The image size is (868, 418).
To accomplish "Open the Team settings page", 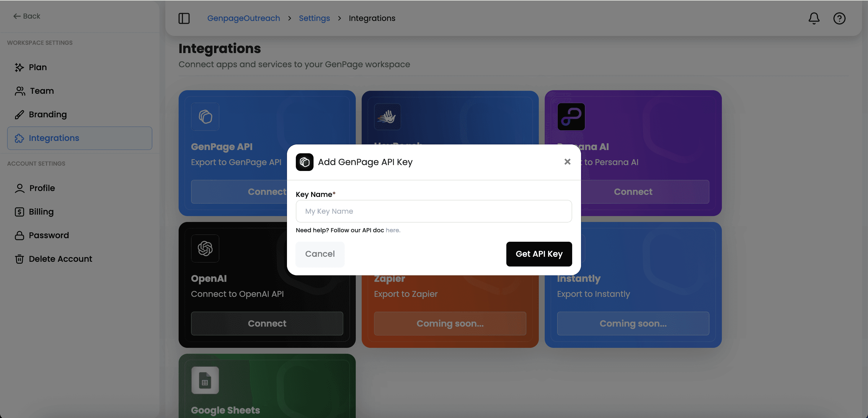I will (x=42, y=91).
